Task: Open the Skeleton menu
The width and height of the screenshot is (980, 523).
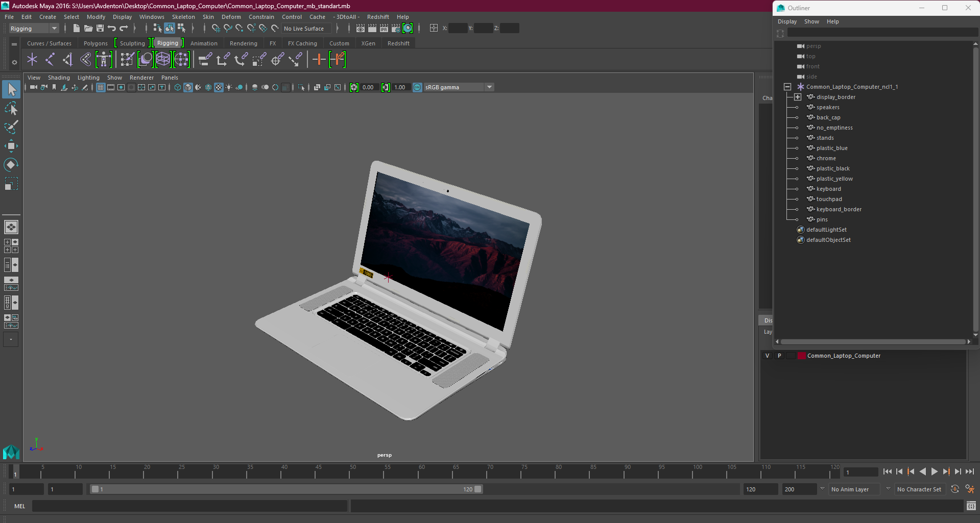Action: pyautogui.click(x=183, y=17)
